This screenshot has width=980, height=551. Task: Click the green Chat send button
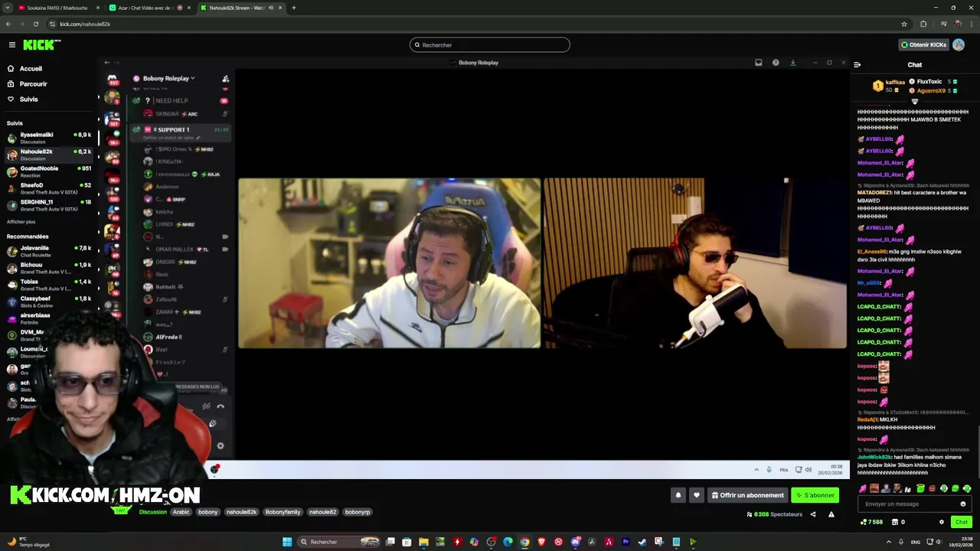click(962, 522)
